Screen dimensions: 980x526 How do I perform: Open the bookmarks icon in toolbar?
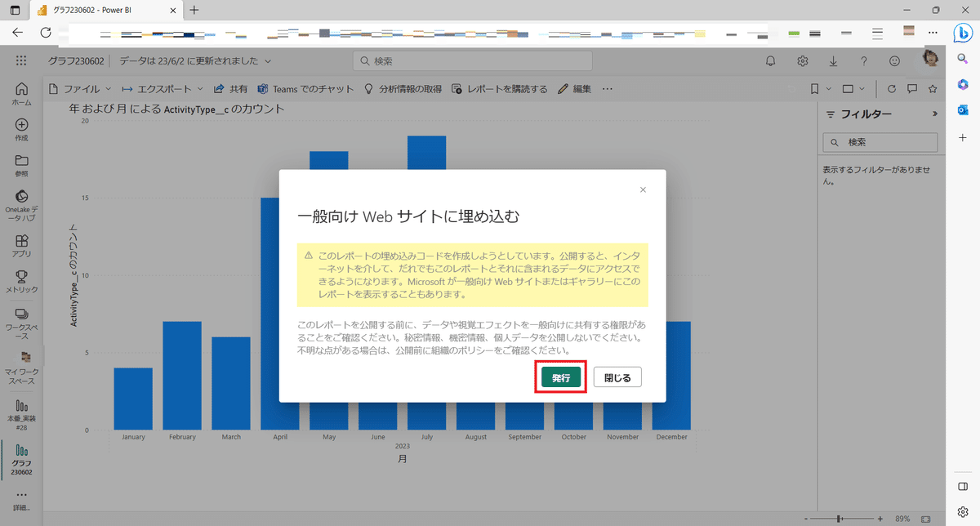click(x=815, y=89)
